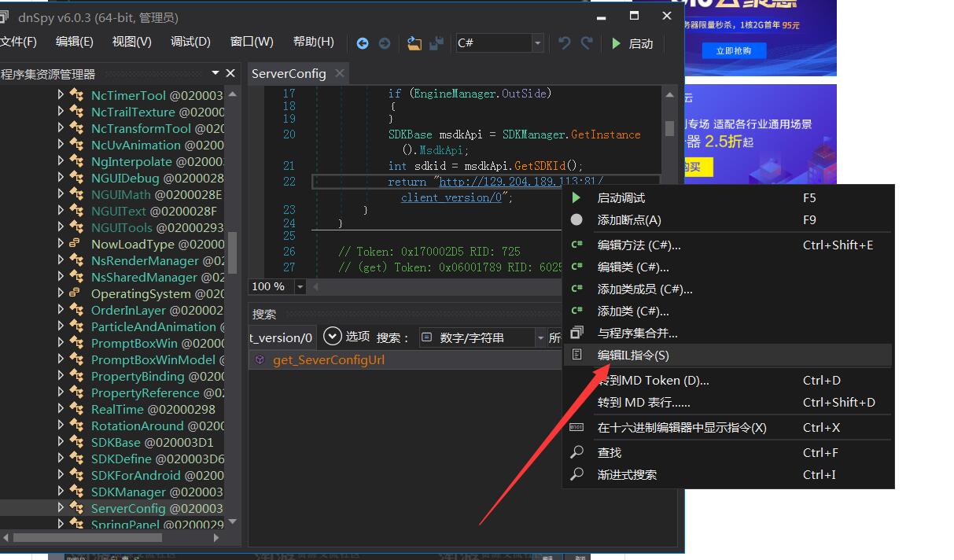Select 编辑IL指令(S) from context menu
954x560 pixels.
coord(633,356)
